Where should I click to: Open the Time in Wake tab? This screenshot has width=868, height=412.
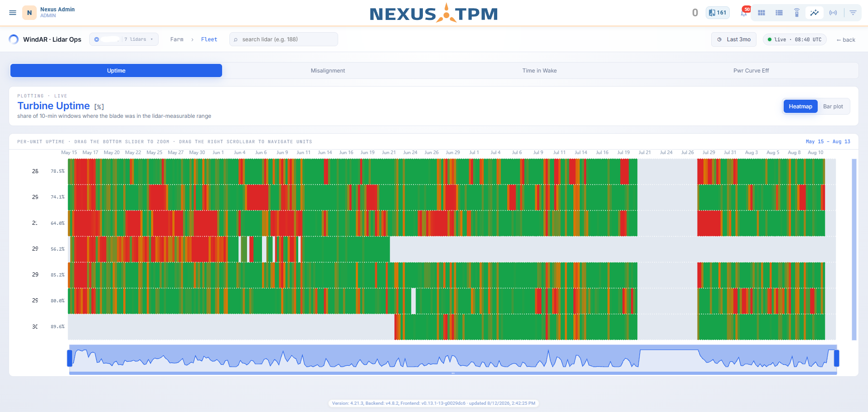539,71
